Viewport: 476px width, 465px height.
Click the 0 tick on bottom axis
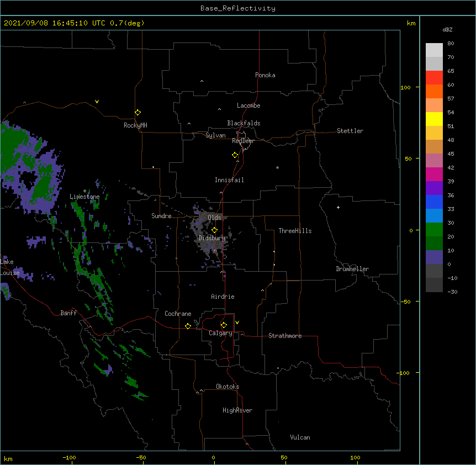click(x=213, y=457)
